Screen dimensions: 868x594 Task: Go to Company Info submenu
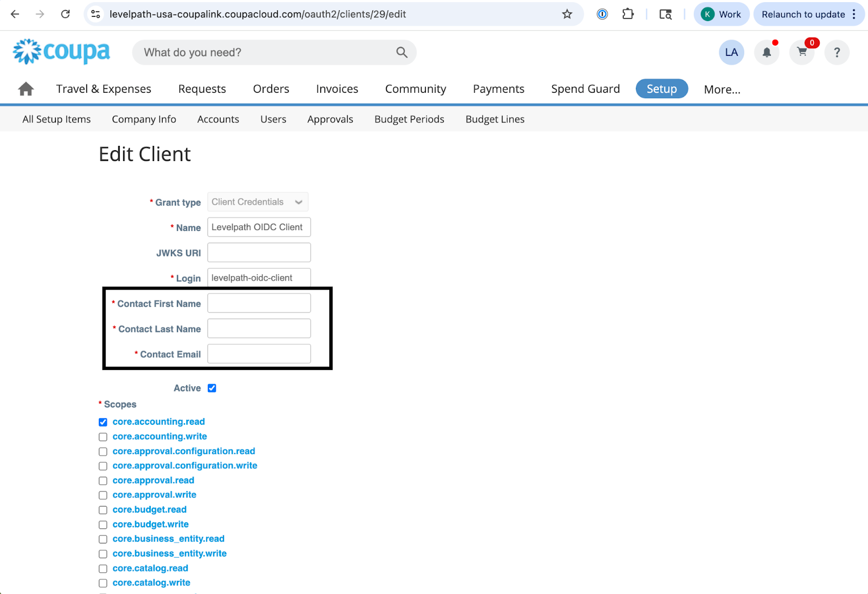tap(144, 119)
